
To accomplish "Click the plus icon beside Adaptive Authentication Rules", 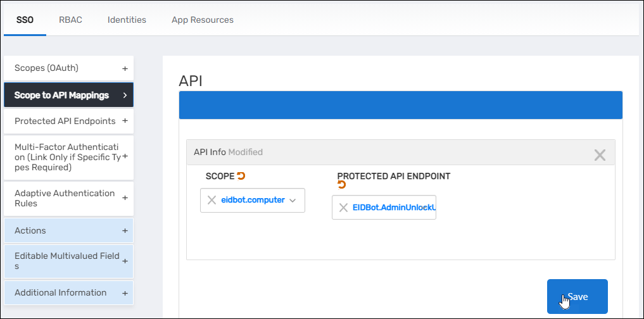I will [x=125, y=198].
